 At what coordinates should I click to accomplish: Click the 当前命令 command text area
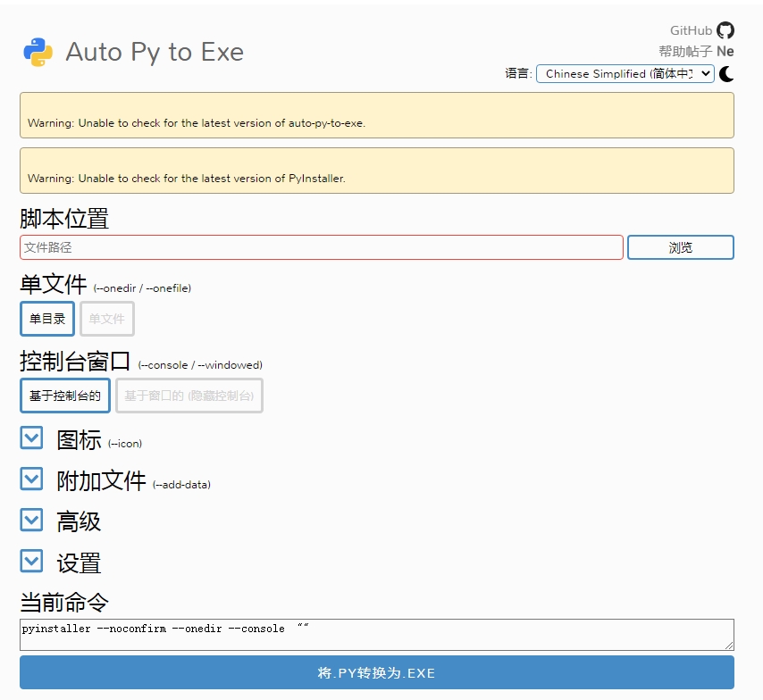[x=376, y=635]
